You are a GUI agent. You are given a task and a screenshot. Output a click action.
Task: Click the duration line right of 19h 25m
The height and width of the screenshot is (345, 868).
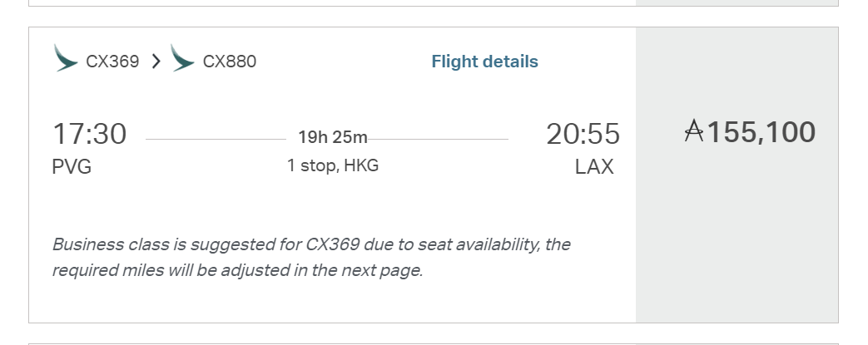(439, 139)
